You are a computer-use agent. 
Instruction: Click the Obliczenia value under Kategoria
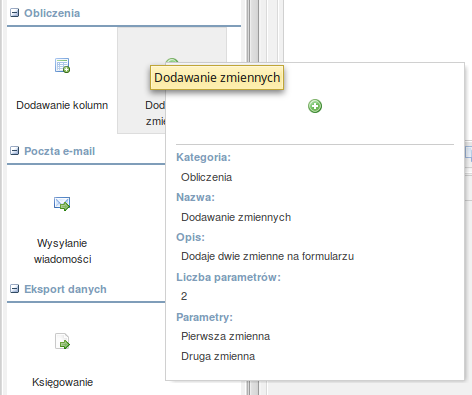(x=206, y=177)
